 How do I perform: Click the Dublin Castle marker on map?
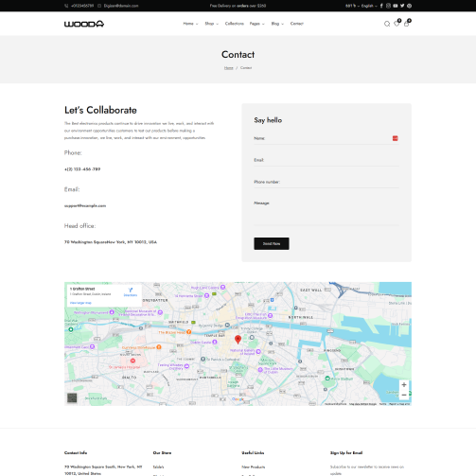coord(215,342)
